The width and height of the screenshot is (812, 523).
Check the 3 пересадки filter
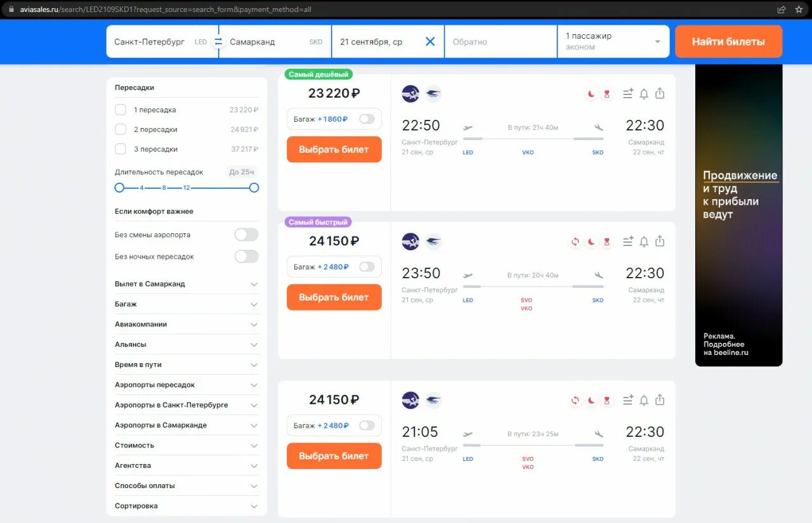click(121, 149)
